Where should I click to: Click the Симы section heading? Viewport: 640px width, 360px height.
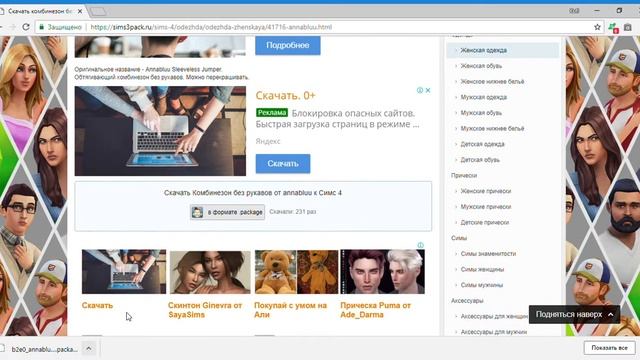[459, 238]
